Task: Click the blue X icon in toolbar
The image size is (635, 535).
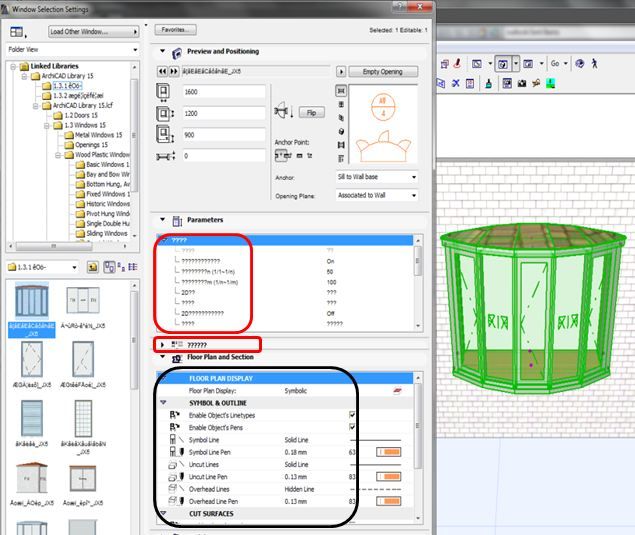Action: tap(456, 83)
